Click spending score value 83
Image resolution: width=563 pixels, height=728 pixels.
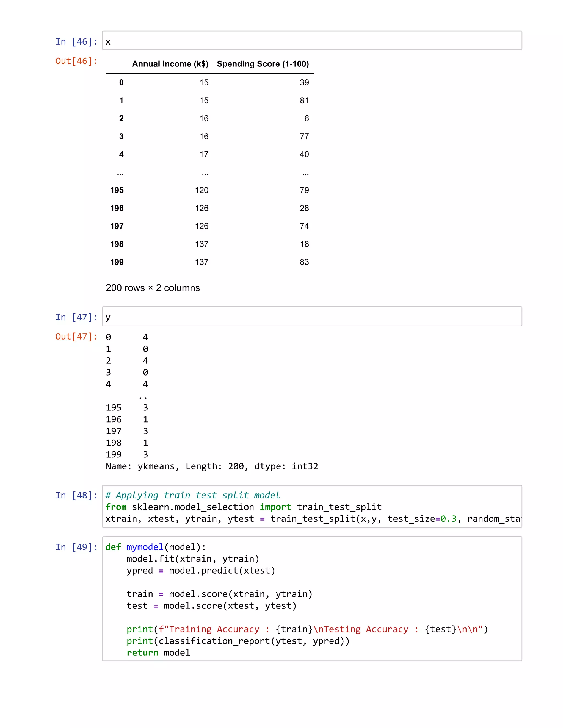pos(304,262)
